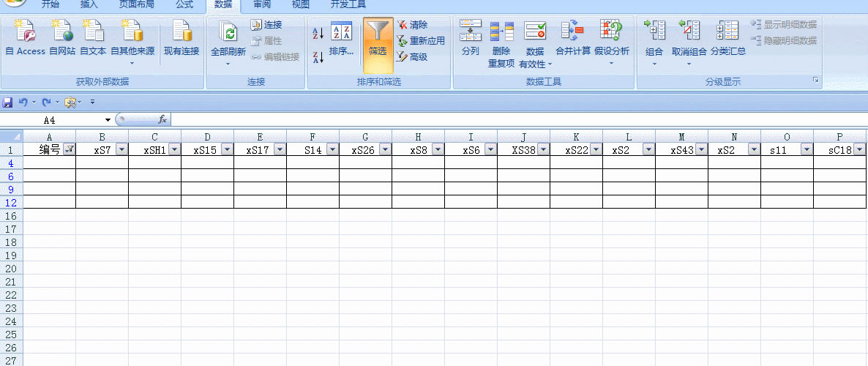Viewport: 868px width, 366px height.
Task: Clear the filter (清除)
Action: coord(413,24)
